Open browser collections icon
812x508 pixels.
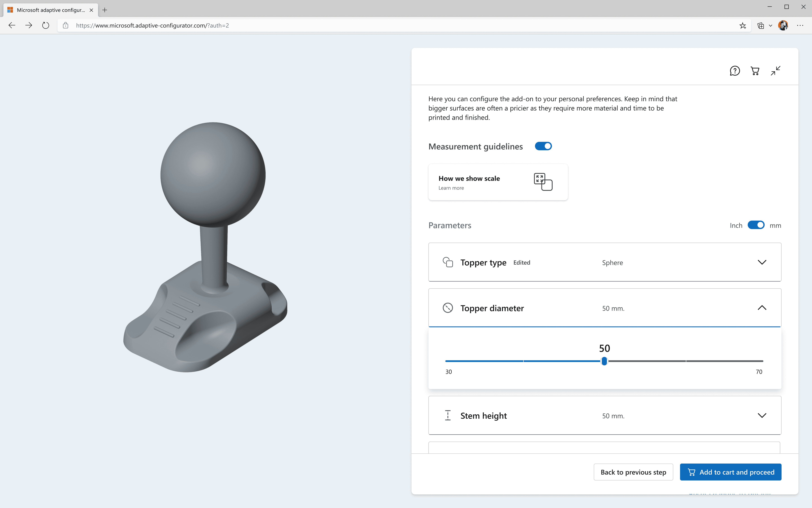point(761,26)
